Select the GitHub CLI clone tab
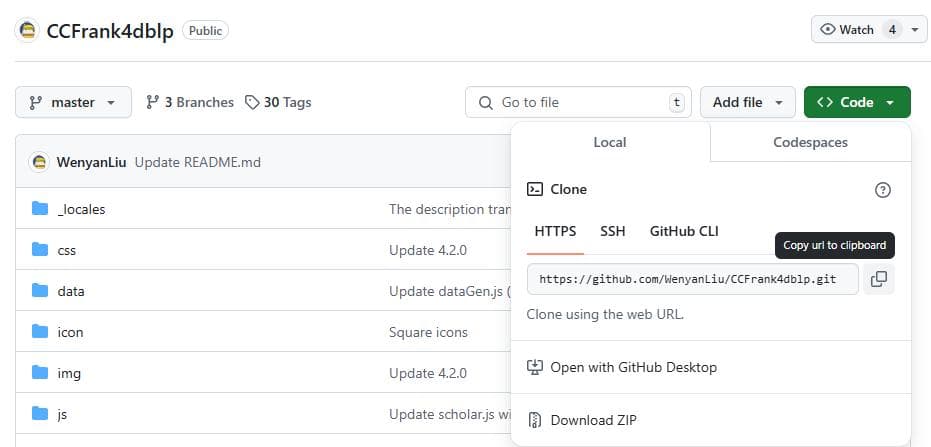 684,232
